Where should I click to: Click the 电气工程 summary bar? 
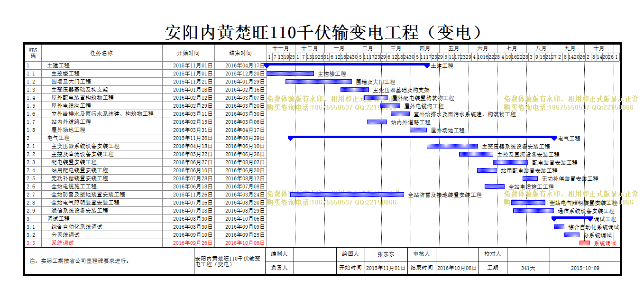coord(422,138)
